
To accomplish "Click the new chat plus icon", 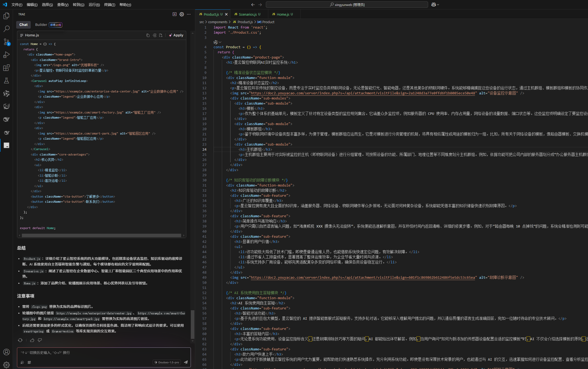I will (174, 14).
